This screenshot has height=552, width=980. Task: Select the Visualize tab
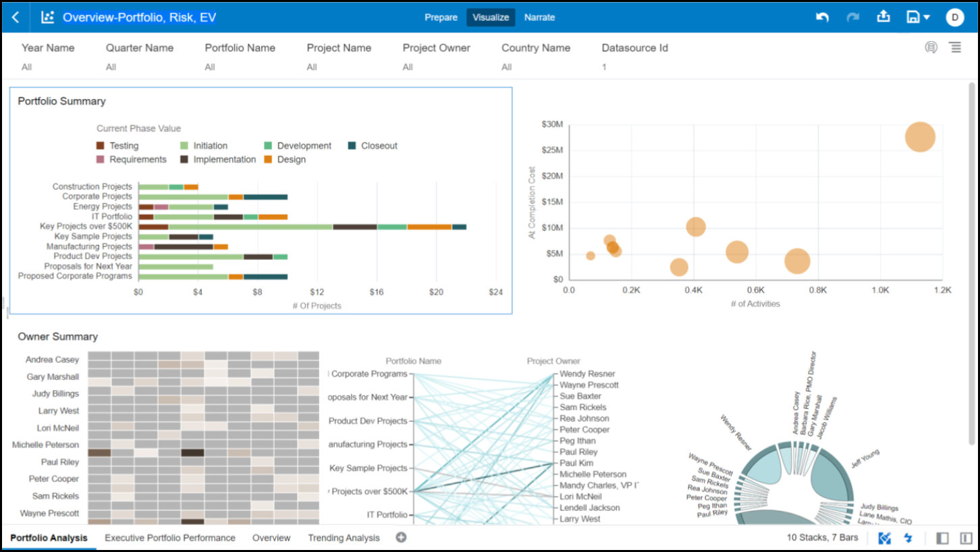[x=491, y=18]
